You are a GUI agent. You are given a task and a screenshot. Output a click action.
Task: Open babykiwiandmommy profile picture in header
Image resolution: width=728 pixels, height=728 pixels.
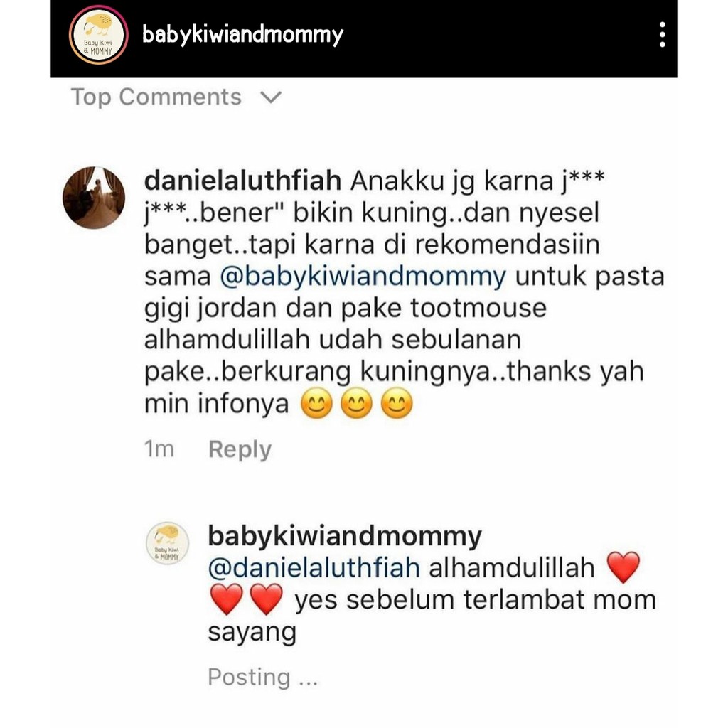tap(98, 35)
